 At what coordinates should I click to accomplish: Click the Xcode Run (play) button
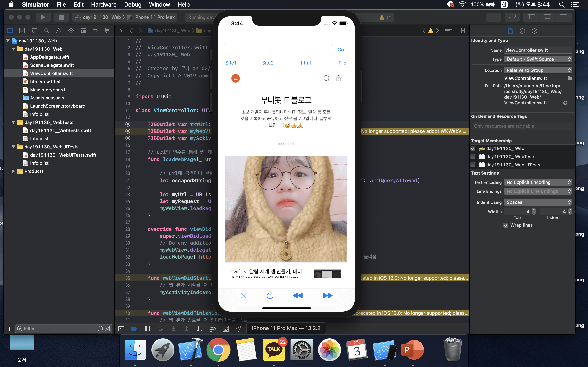click(x=43, y=17)
